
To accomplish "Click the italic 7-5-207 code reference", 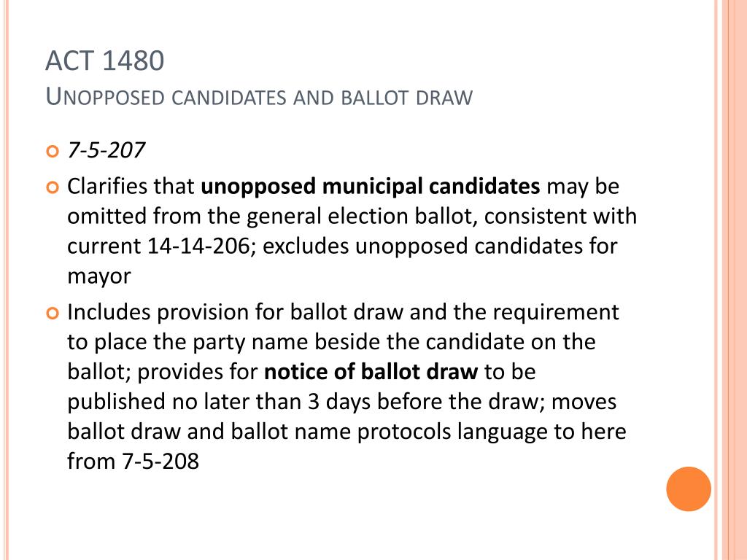I will click(x=106, y=150).
